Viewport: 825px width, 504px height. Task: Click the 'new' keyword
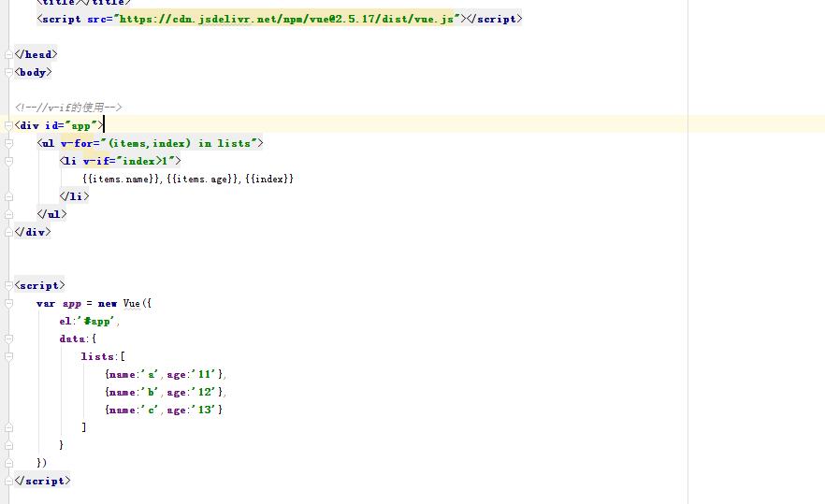click(108, 304)
